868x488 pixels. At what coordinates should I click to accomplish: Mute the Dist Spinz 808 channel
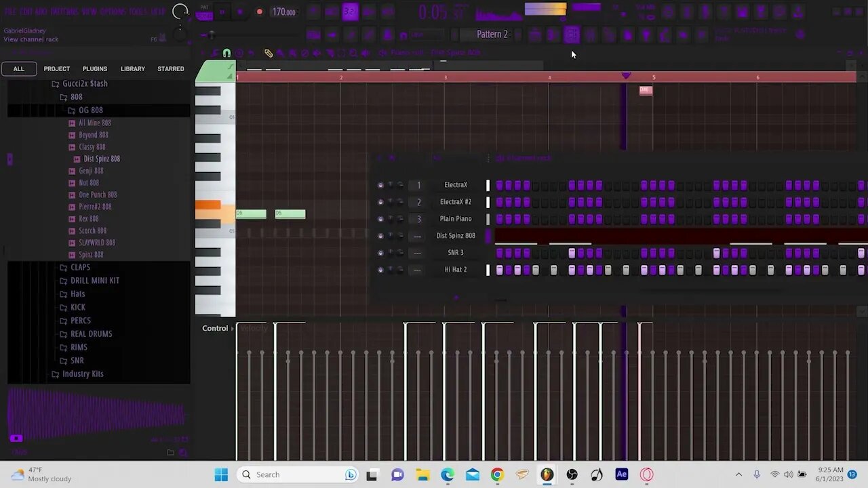380,236
